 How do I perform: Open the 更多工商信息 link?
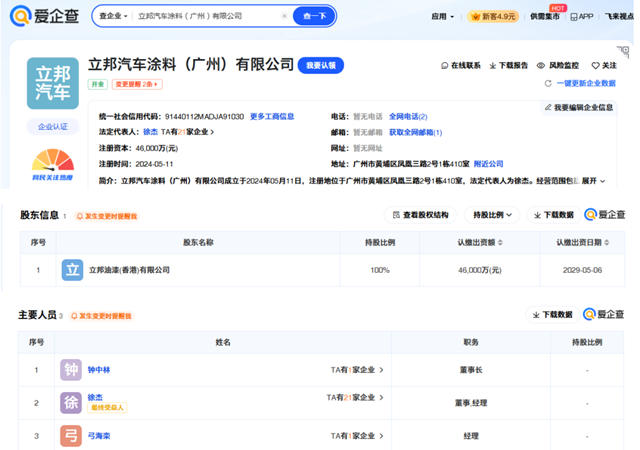272,116
